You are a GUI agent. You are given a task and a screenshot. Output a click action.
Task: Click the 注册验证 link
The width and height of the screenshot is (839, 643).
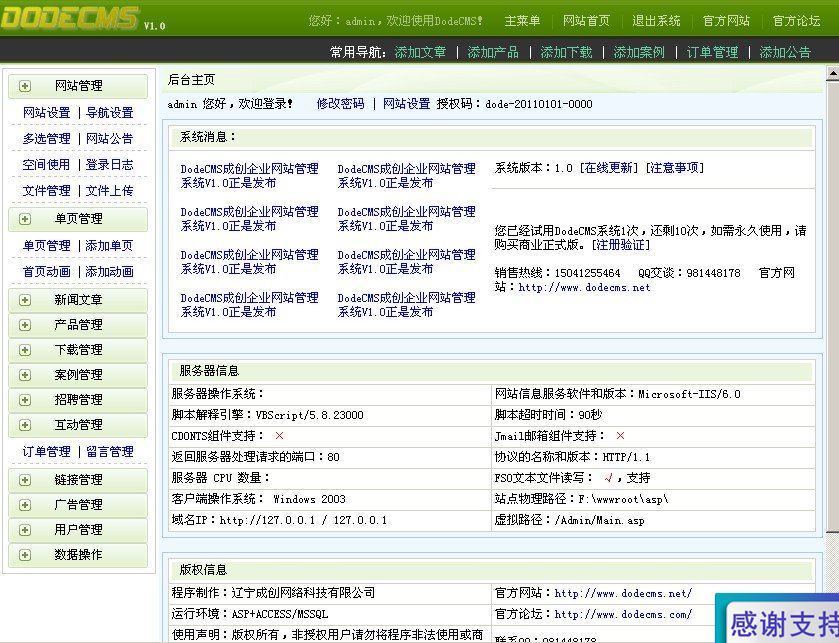point(621,245)
